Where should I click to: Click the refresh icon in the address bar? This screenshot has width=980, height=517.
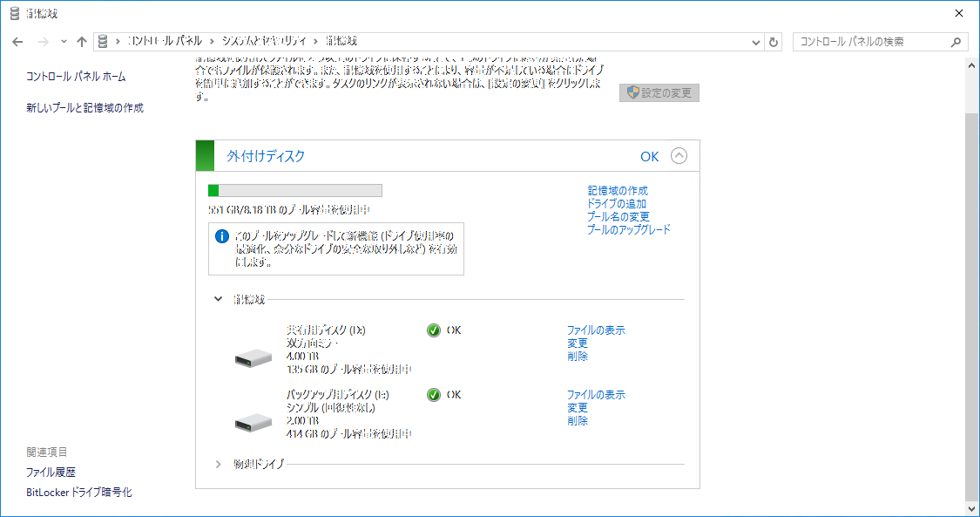pos(774,42)
